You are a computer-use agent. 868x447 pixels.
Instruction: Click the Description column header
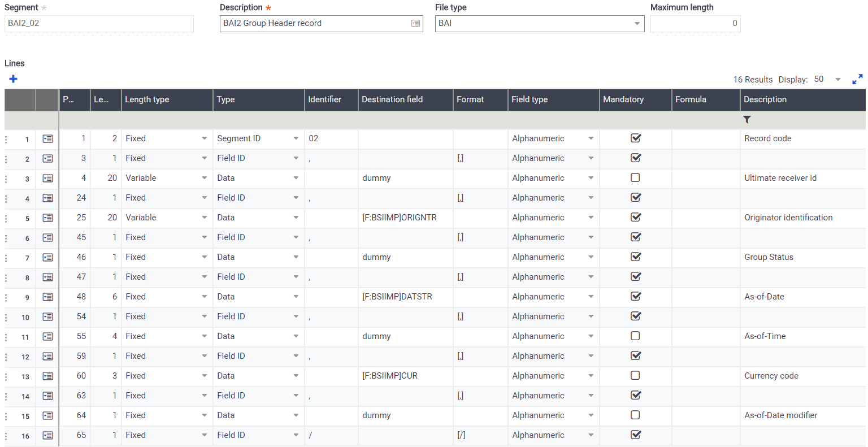coord(765,99)
